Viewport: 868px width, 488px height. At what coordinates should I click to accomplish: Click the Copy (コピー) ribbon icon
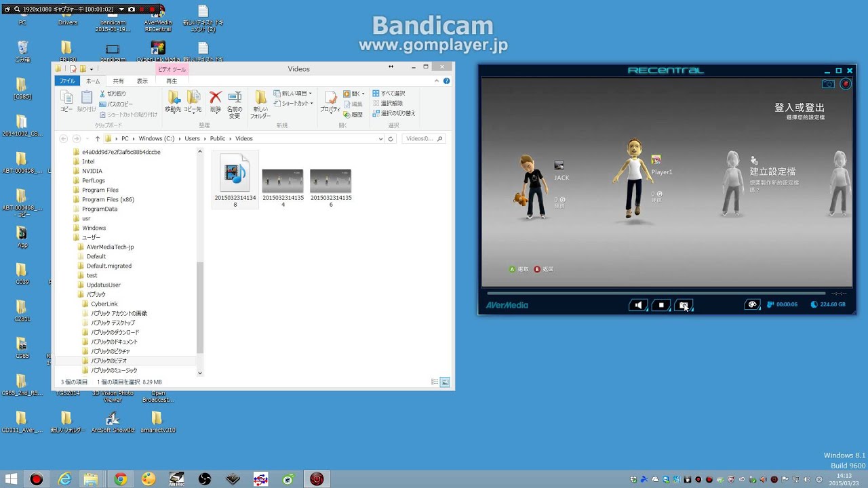click(66, 102)
